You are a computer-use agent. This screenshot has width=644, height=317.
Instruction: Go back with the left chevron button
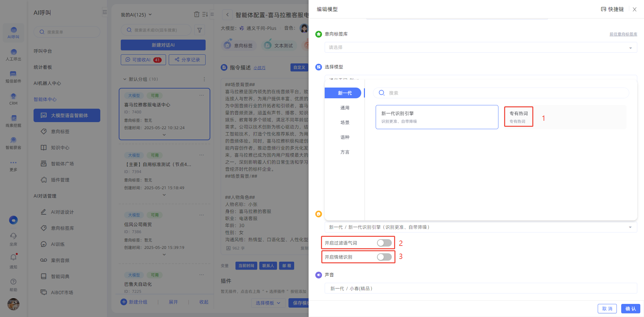227,14
